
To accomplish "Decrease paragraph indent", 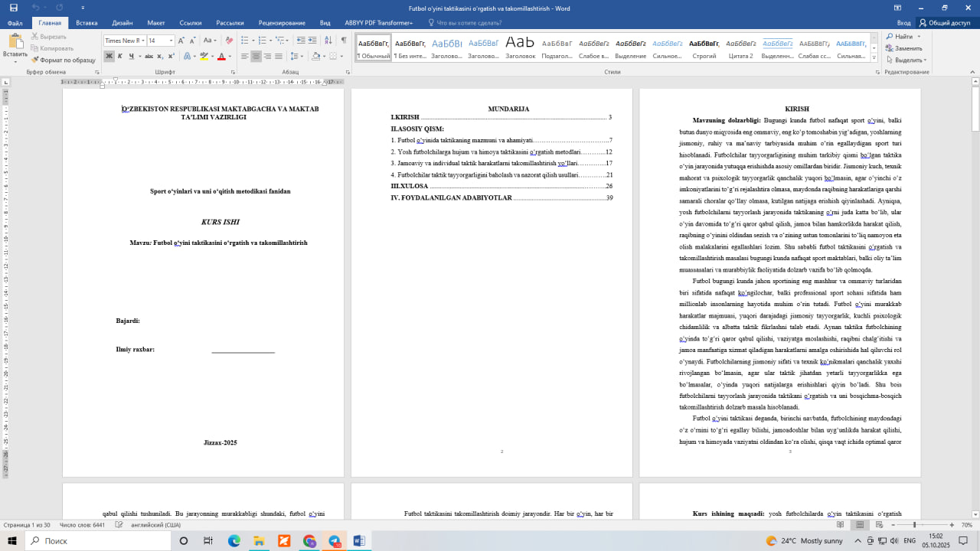I will (x=300, y=41).
